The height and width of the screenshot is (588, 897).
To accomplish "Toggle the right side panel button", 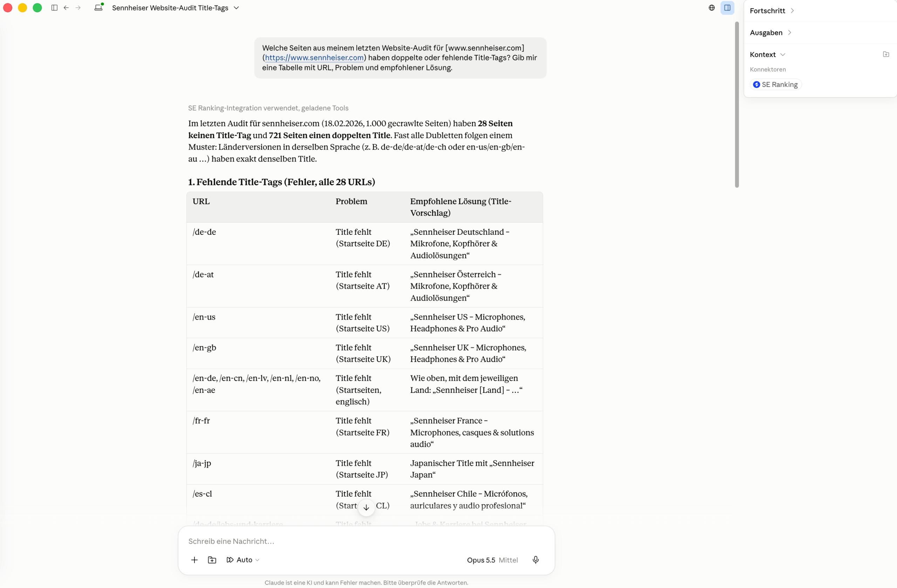I will pyautogui.click(x=727, y=8).
